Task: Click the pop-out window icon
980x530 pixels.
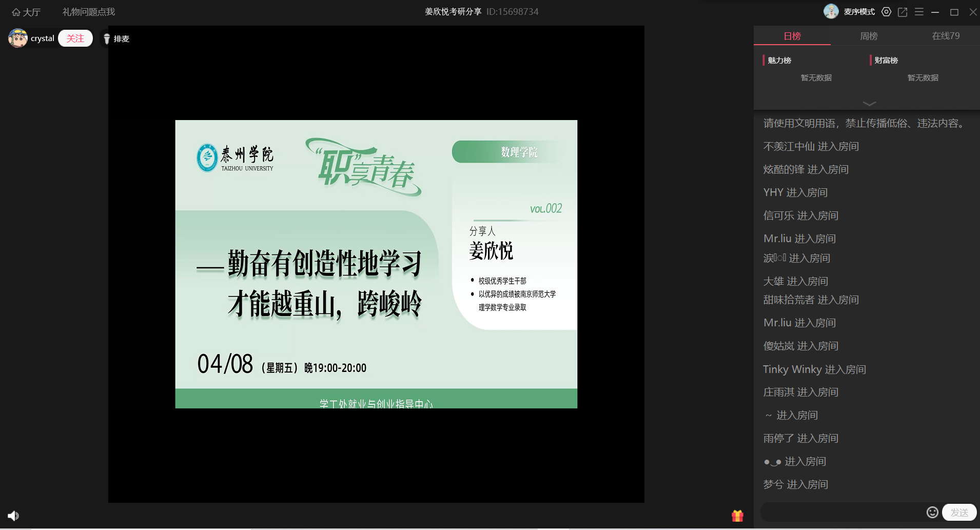Action: 903,12
